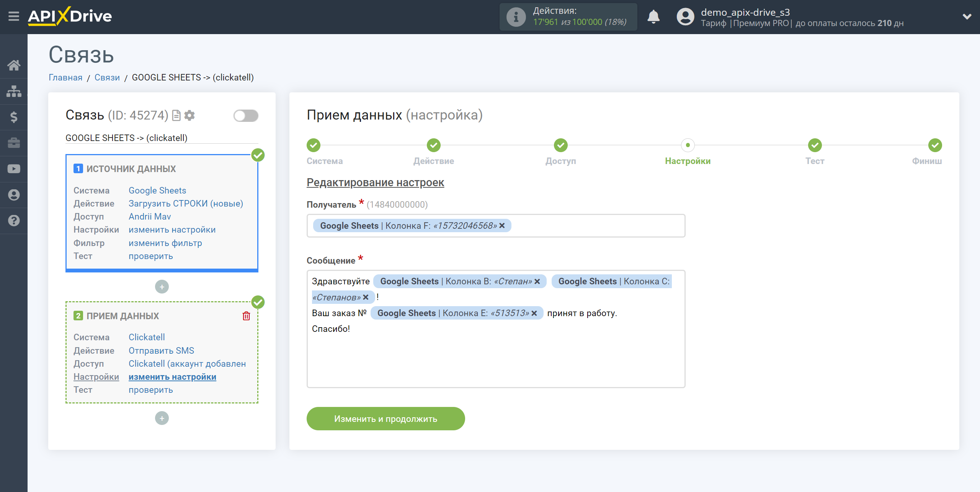Open the Связи breadcrumb link

[107, 77]
